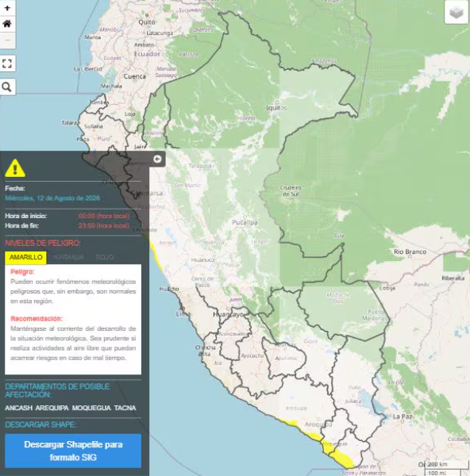Screen dimensions: 470x476
Task: Open the map search magnifier
Action: [x=7, y=86]
